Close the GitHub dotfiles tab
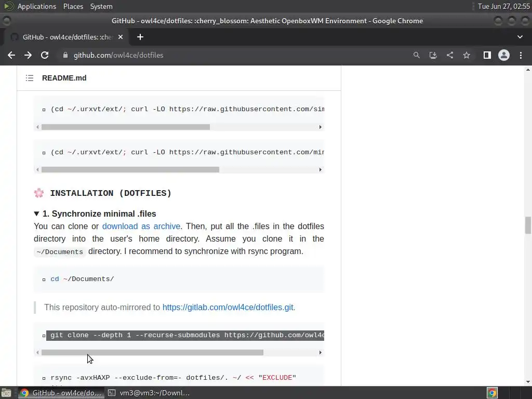 (121, 37)
